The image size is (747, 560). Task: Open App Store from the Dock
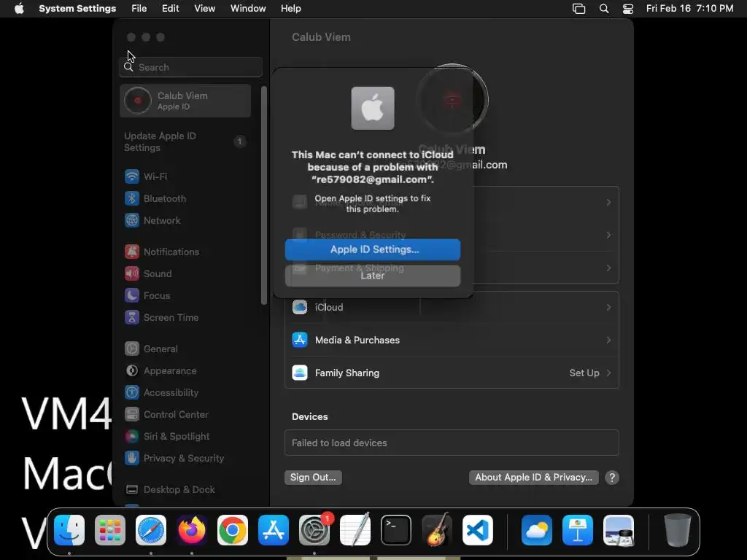click(274, 530)
